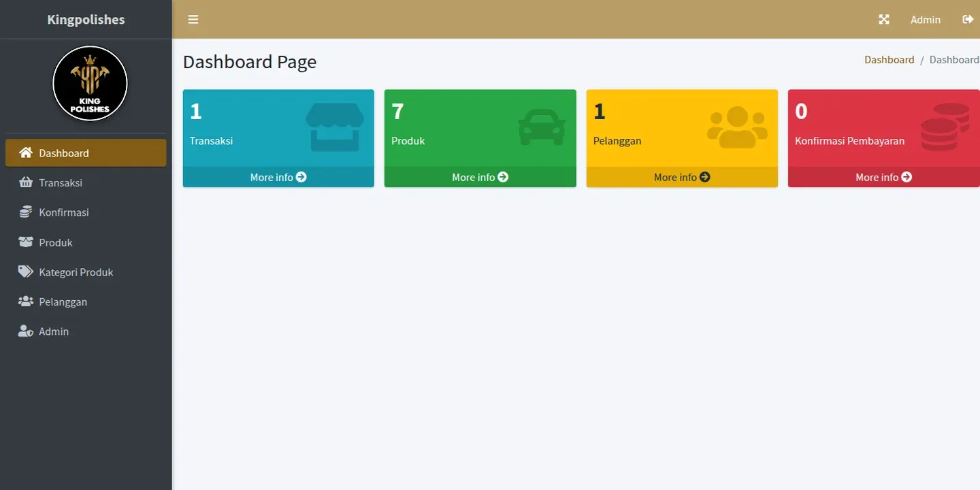Click the Kingpolishes brand title
980x490 pixels.
click(86, 19)
